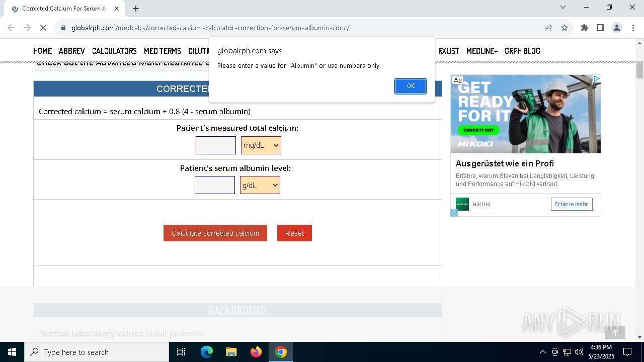Launch Microsoft Edge from taskbar
Viewport: 644px width, 362px height.
(x=207, y=352)
